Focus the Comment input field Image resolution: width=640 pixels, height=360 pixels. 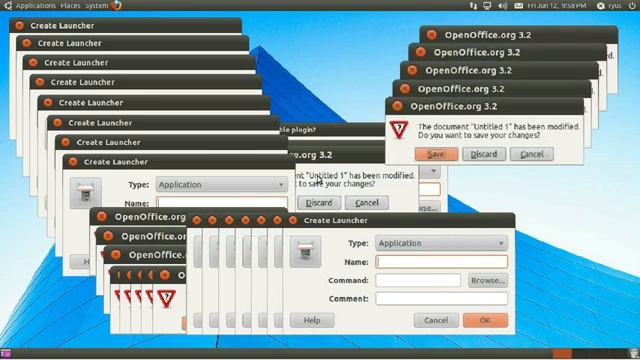(x=441, y=299)
